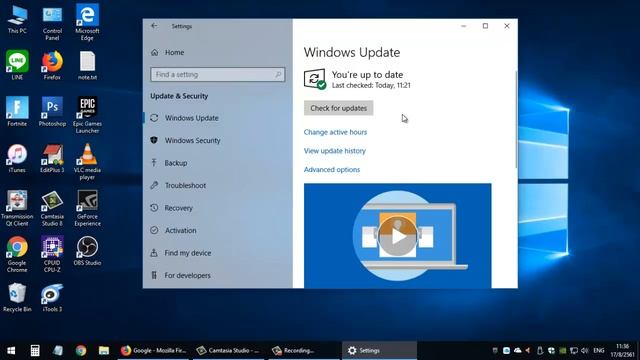Open EditPlus 3 desktop shortcut

(x=52, y=158)
